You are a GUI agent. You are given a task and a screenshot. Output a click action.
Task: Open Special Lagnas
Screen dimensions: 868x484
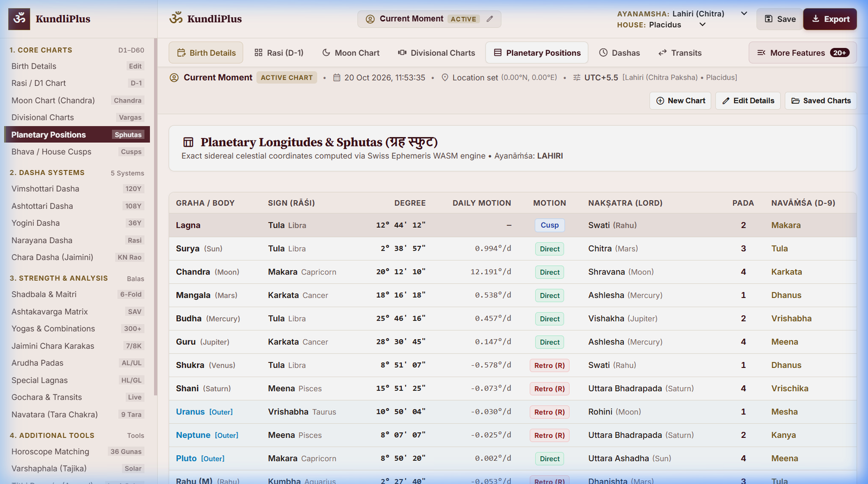pyautogui.click(x=77, y=380)
